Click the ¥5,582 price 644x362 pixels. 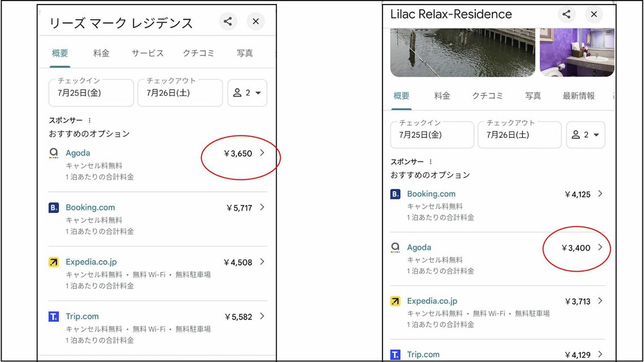(238, 317)
